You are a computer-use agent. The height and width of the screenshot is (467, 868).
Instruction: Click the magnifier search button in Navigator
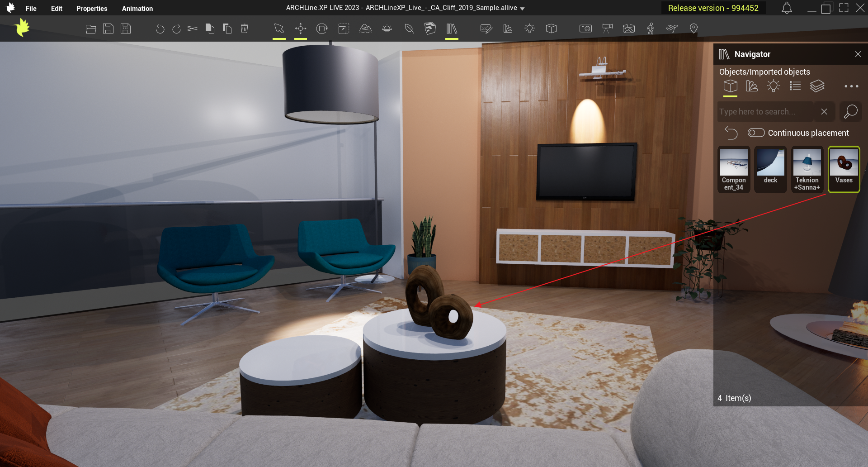pyautogui.click(x=850, y=111)
